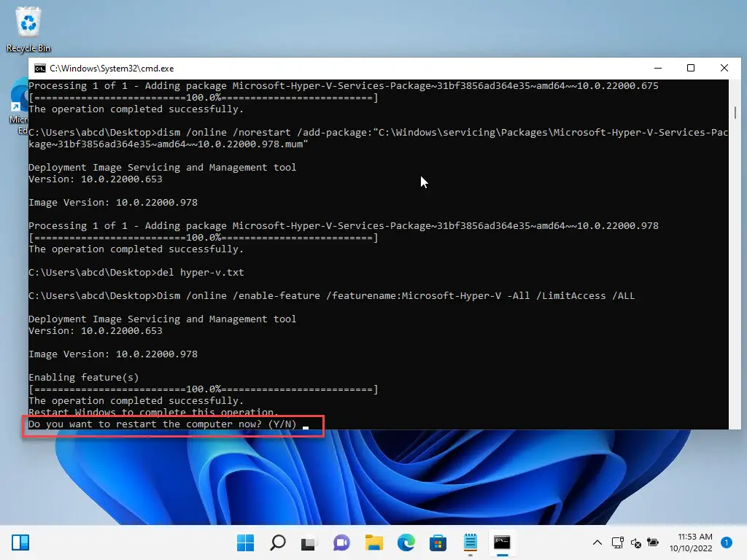Launch File Explorer from taskbar
Screen dimensions: 747x560
pyautogui.click(x=374, y=542)
